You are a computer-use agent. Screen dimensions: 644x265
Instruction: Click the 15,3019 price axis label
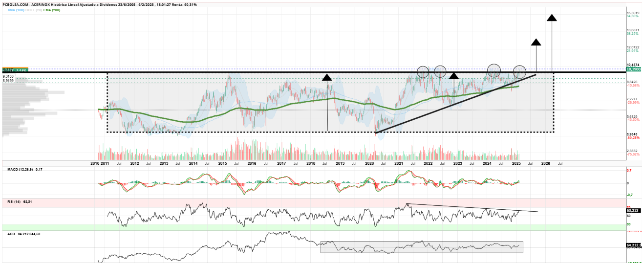(633, 13)
